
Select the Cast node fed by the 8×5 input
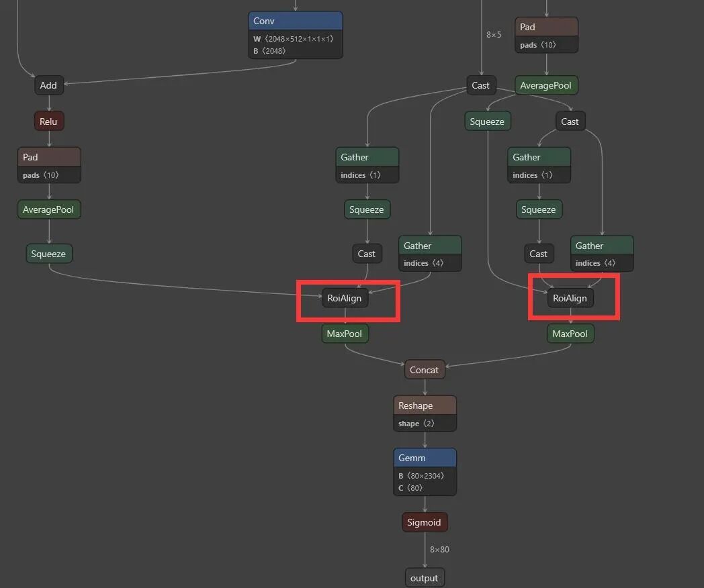click(481, 85)
